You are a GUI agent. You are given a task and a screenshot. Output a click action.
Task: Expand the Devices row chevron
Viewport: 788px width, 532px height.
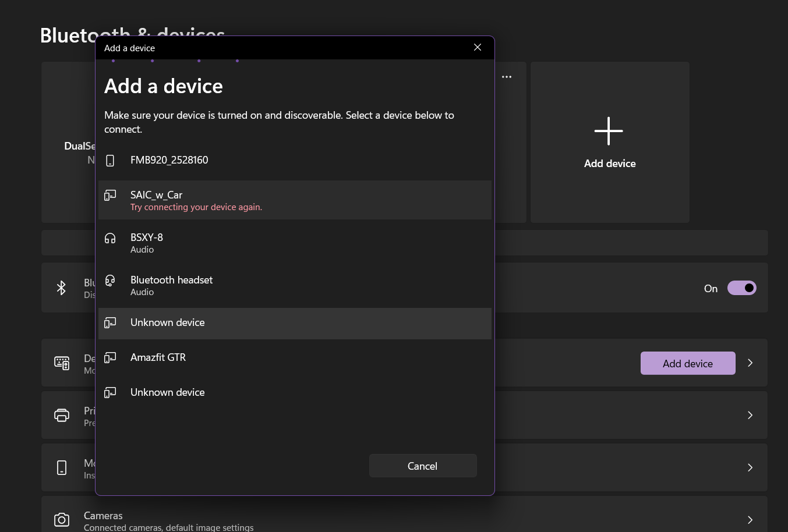click(750, 363)
